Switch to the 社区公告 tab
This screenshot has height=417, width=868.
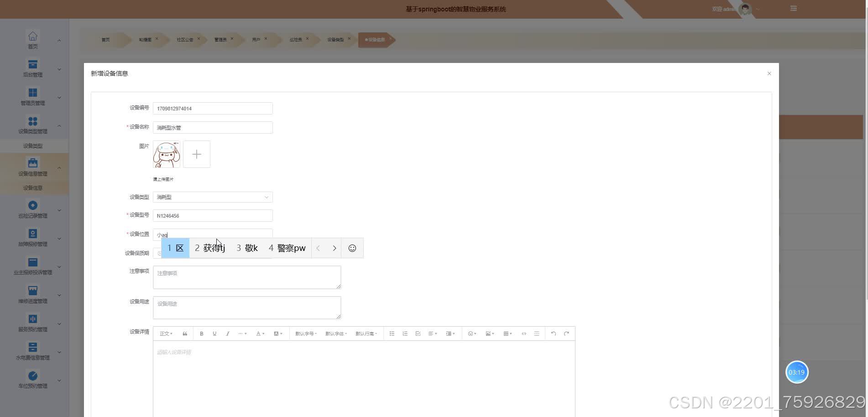coord(185,40)
